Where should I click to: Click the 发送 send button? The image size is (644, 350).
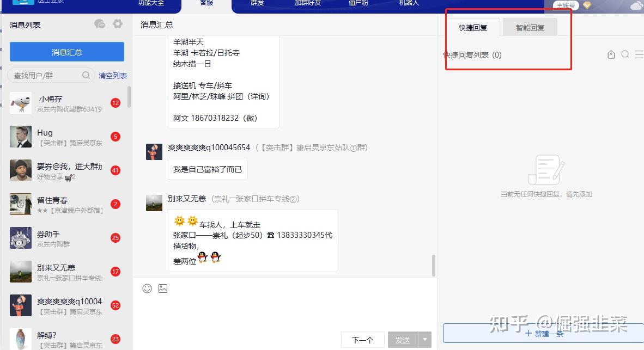pyautogui.click(x=403, y=340)
